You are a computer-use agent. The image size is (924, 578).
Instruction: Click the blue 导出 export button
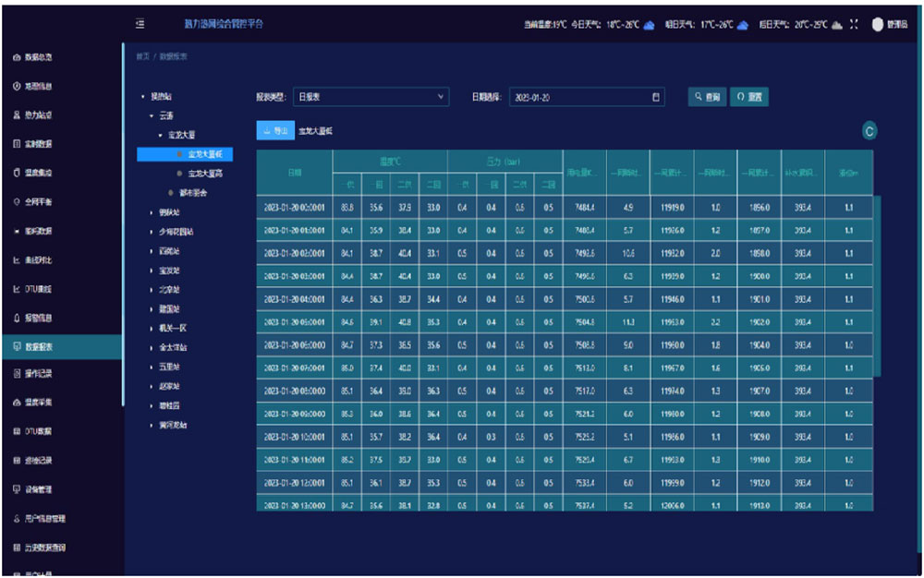275,131
